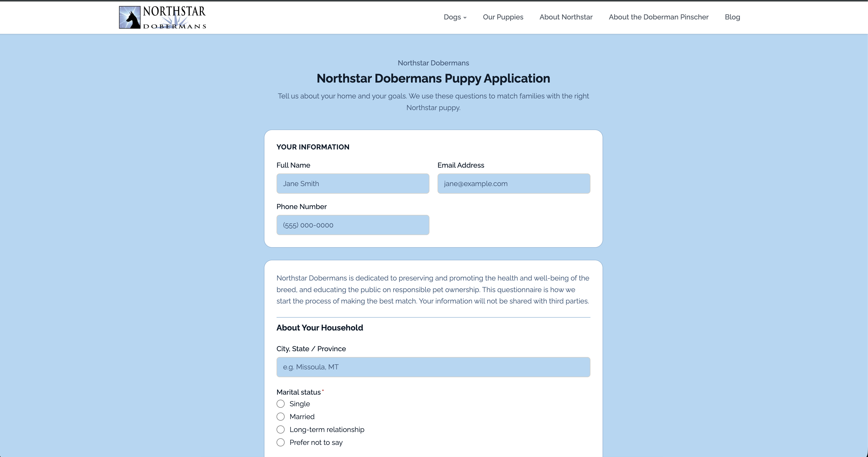Select Prefer not to say option
Screen dimensions: 868x457
pos(280,442)
